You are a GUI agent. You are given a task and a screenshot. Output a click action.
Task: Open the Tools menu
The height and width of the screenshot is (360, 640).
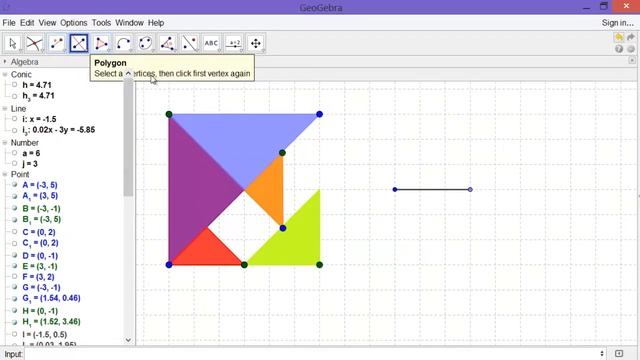pyautogui.click(x=101, y=23)
